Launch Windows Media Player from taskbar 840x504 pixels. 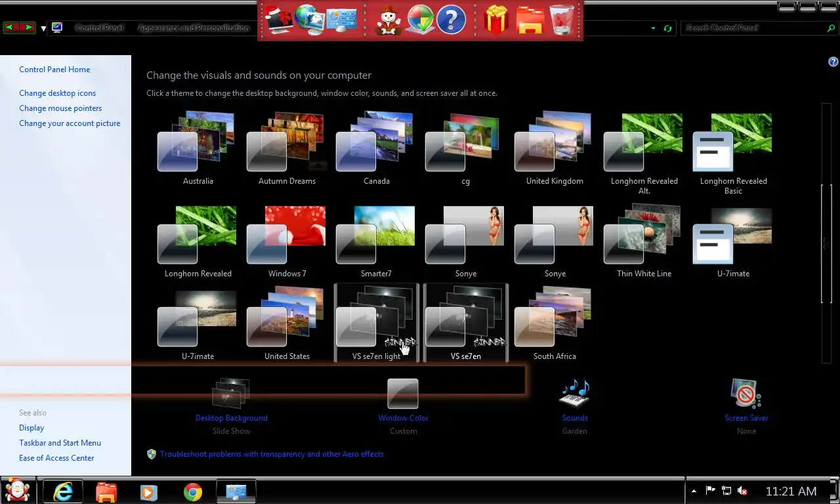click(x=149, y=492)
